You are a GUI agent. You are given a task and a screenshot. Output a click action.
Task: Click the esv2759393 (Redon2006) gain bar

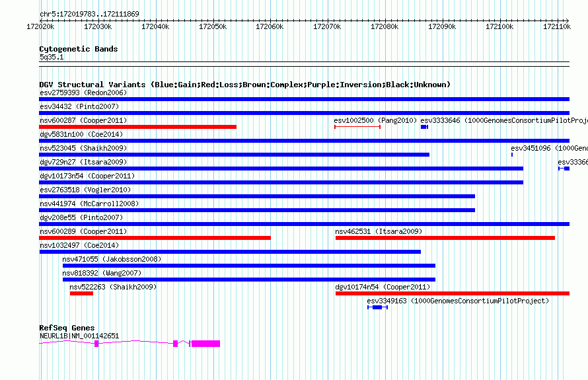(x=304, y=99)
